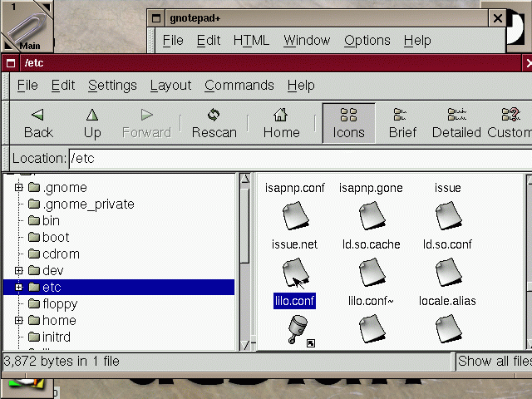The image size is (532, 399).
Task: Rescan the current directory
Action: coord(214,116)
